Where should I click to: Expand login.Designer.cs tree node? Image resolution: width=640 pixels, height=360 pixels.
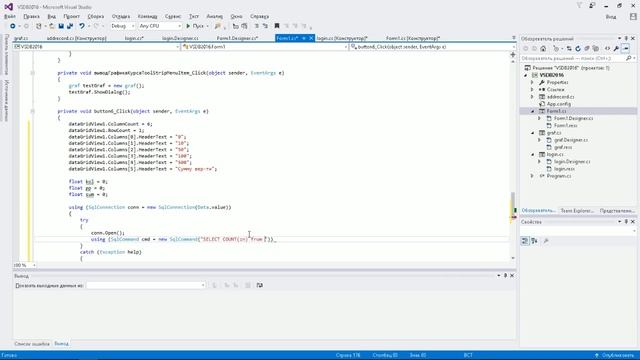tap(540, 162)
